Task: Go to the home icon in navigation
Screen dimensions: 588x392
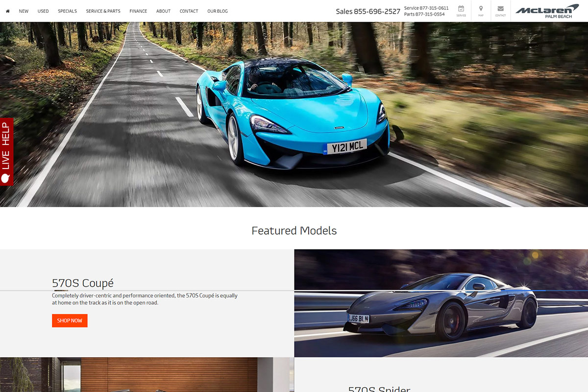Action: coord(8,11)
